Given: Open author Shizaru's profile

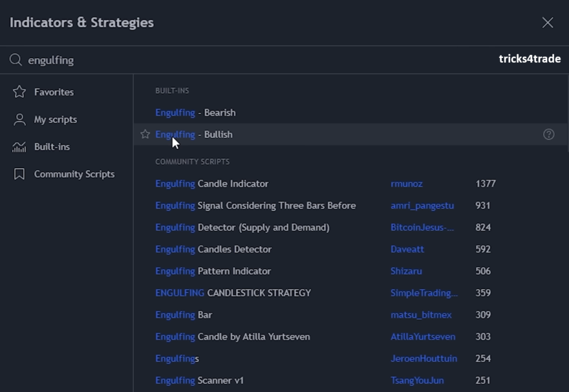Looking at the screenshot, I should click(x=406, y=272).
